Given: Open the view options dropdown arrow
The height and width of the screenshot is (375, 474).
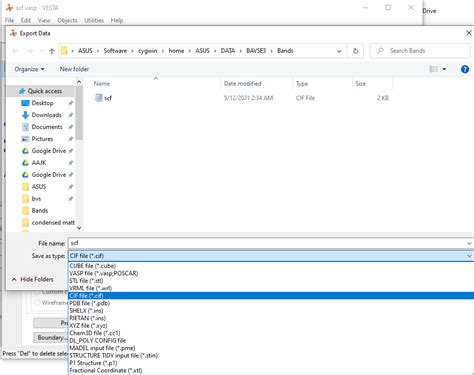Looking at the screenshot, I should click(x=444, y=69).
